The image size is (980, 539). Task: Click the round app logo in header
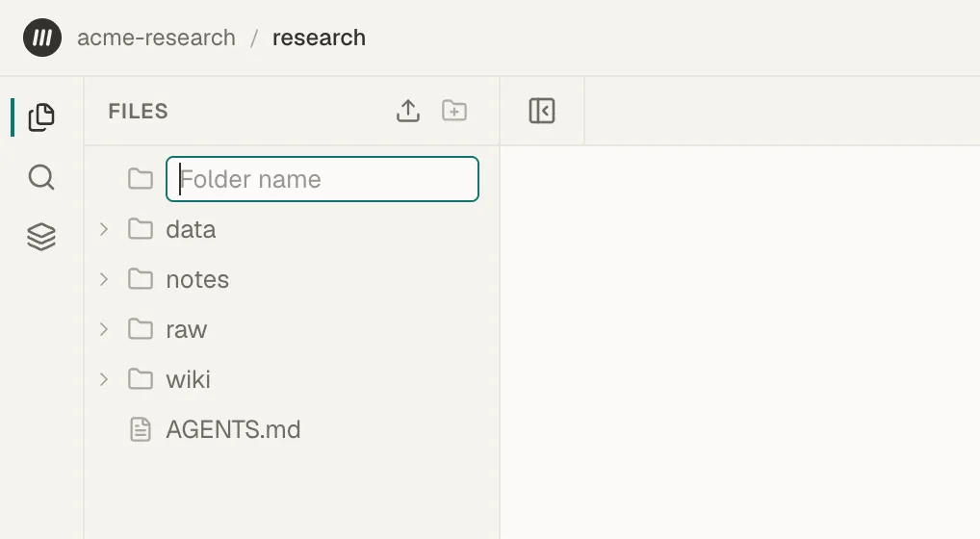(x=41, y=38)
